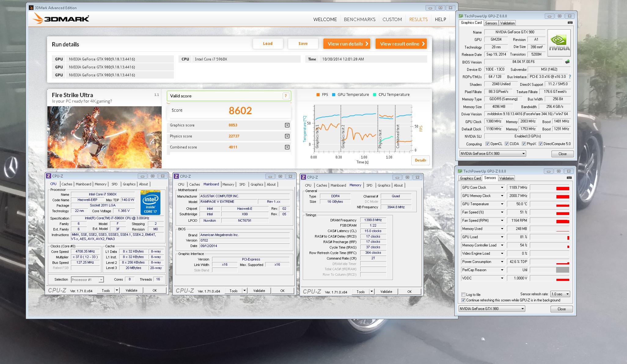
Task: Open Tools dropdown arrow in CPU-Z Memory window
Action: click(372, 292)
